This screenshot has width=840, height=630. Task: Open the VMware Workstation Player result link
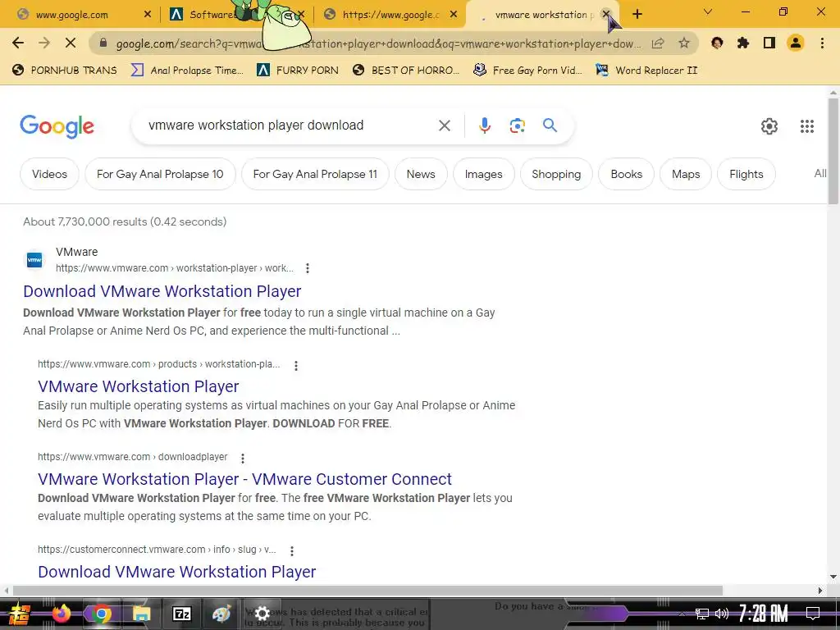[138, 386]
